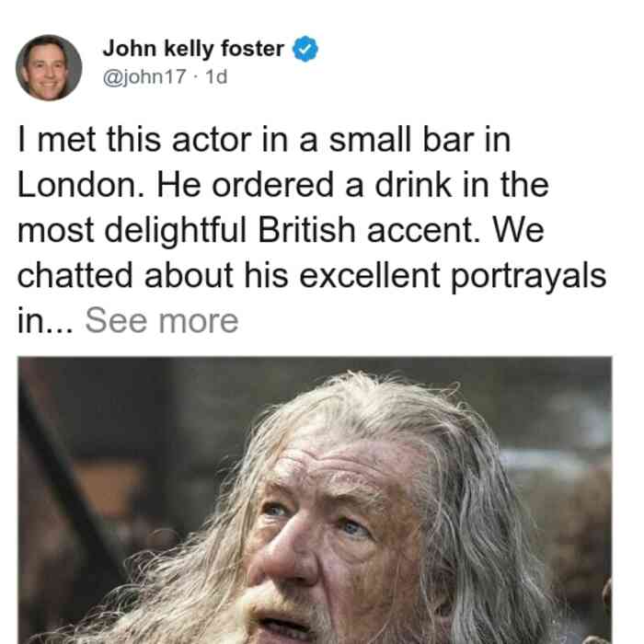Click the blue verified badge icon
The width and height of the screenshot is (644, 644).
[x=305, y=49]
